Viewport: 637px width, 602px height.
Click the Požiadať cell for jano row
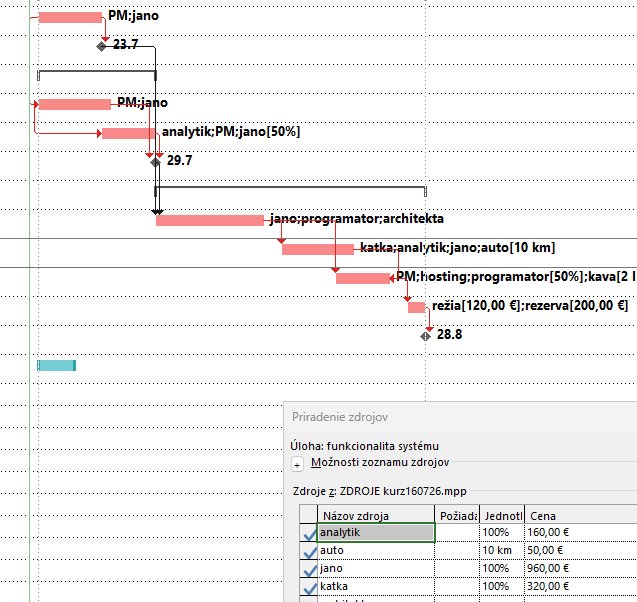click(457, 569)
